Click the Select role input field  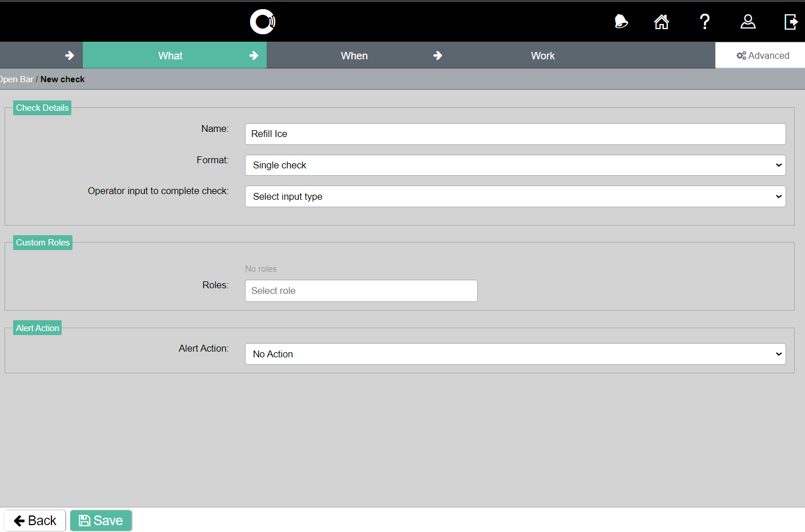[x=361, y=291]
